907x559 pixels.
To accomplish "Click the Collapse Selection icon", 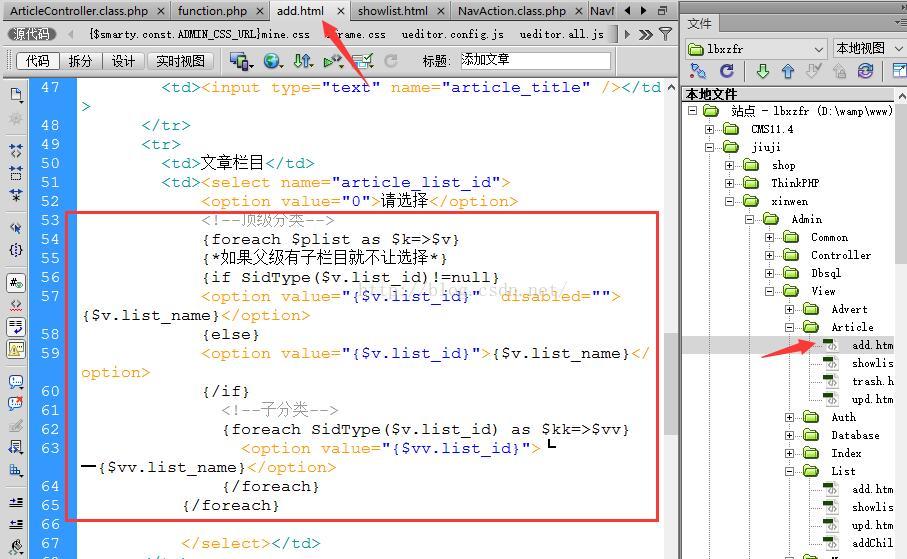I will 16,172.
